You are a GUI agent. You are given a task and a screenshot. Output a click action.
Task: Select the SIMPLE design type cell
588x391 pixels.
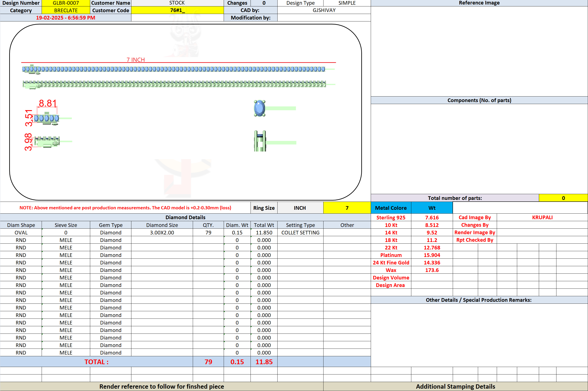(347, 3)
